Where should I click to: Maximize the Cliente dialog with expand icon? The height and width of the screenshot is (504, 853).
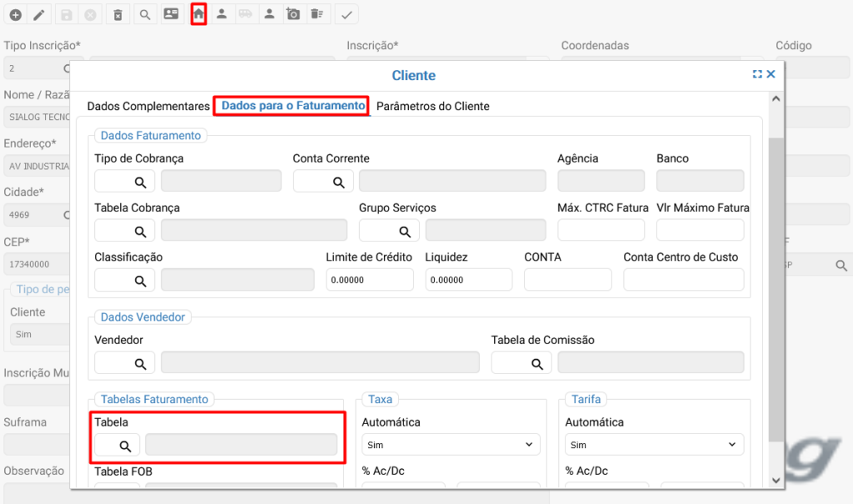pyautogui.click(x=757, y=74)
